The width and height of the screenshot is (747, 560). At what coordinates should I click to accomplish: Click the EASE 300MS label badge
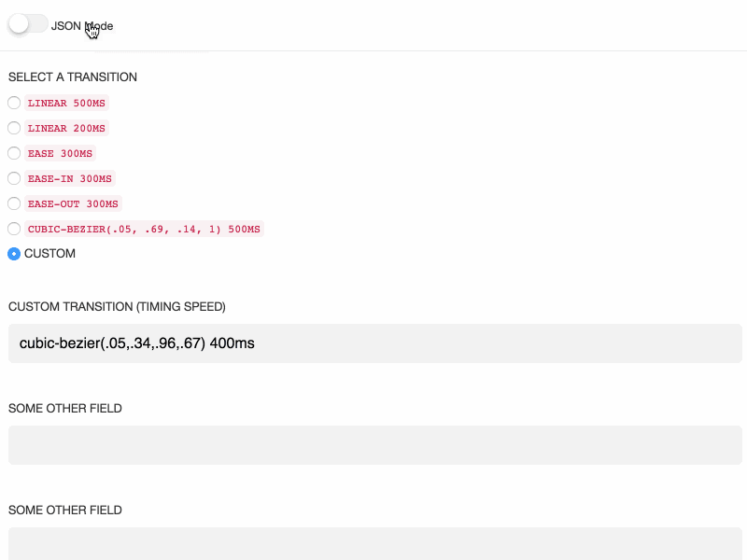[59, 153]
